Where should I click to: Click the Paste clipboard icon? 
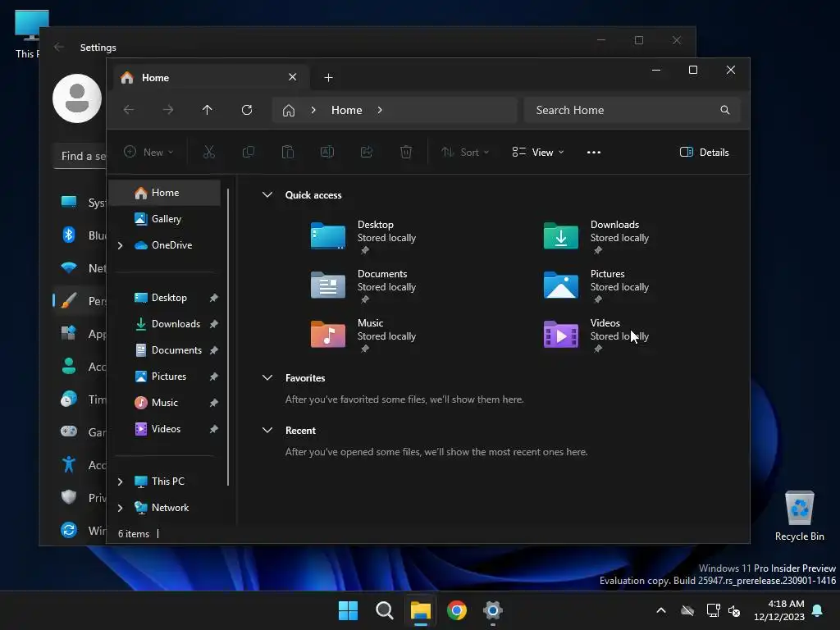[288, 152]
